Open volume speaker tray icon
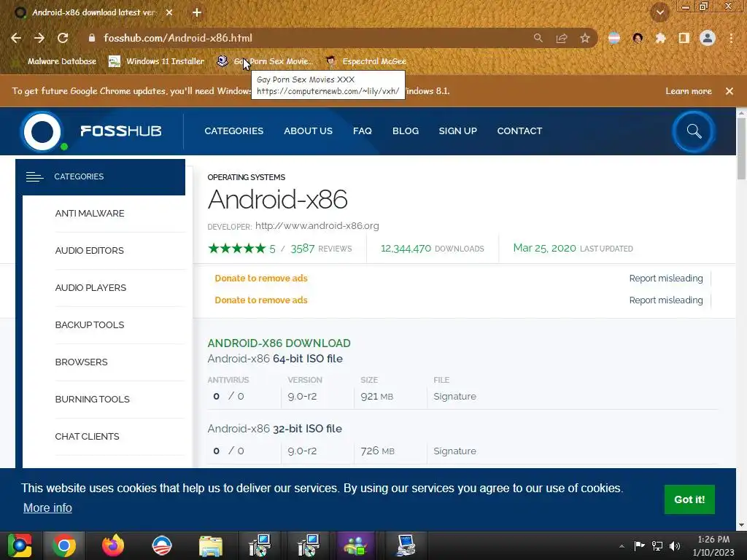The width and height of the screenshot is (747, 560). (x=675, y=546)
